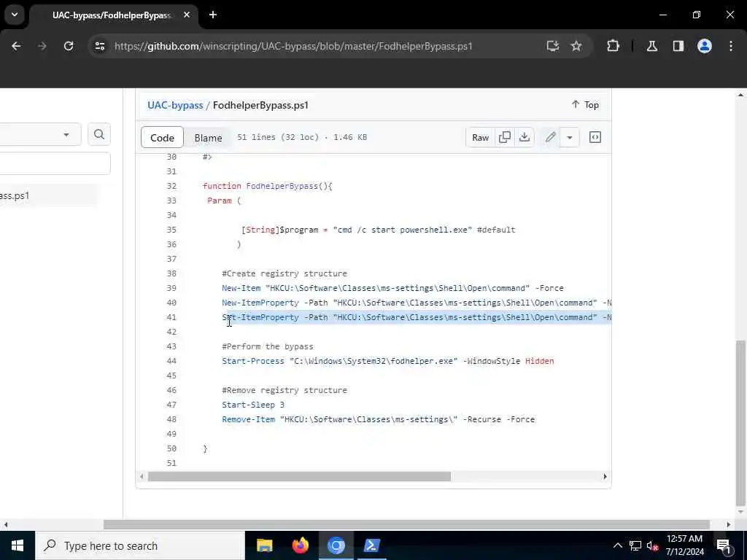Open Firefox from the taskbar
Viewport: 747px width, 560px height.
click(300, 545)
